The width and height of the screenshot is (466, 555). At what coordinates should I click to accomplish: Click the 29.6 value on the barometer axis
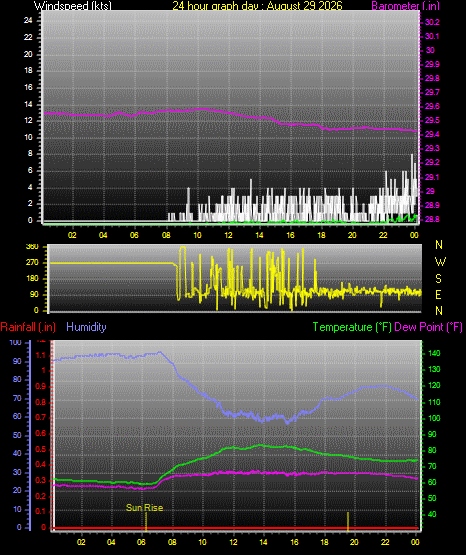(432, 107)
